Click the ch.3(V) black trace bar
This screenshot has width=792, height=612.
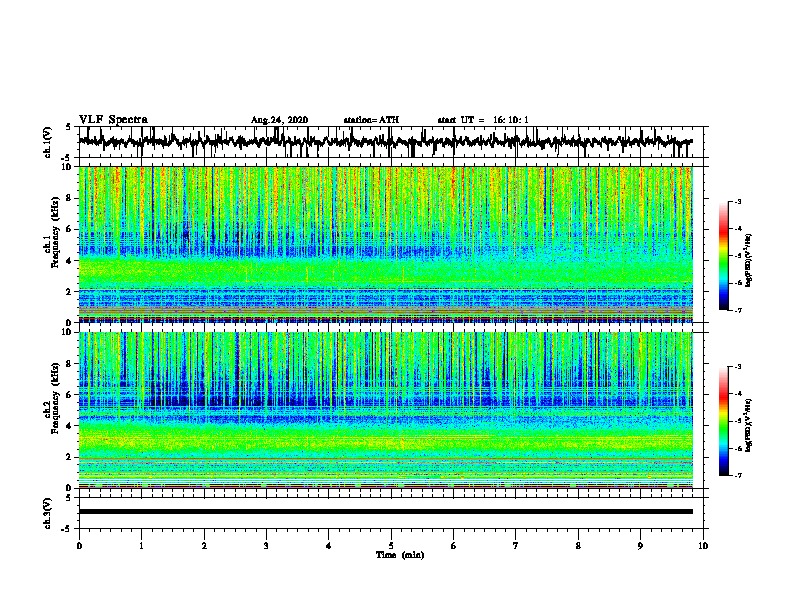point(385,512)
